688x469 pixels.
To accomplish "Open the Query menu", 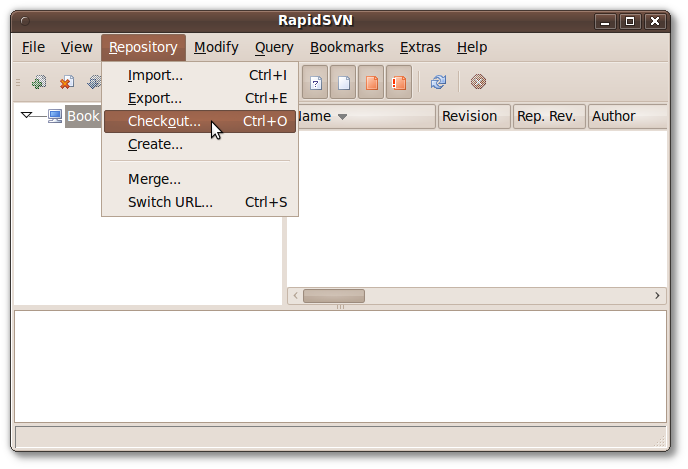I will coord(274,47).
